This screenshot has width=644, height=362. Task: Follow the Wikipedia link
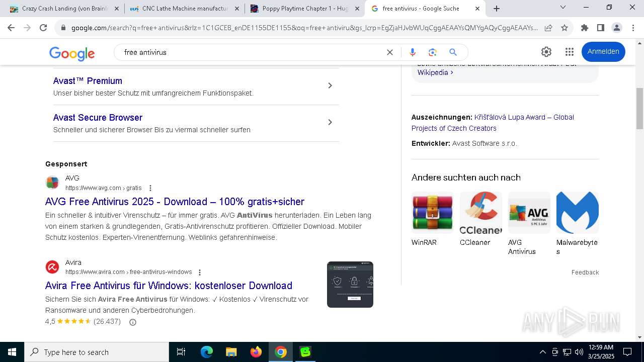point(435,72)
